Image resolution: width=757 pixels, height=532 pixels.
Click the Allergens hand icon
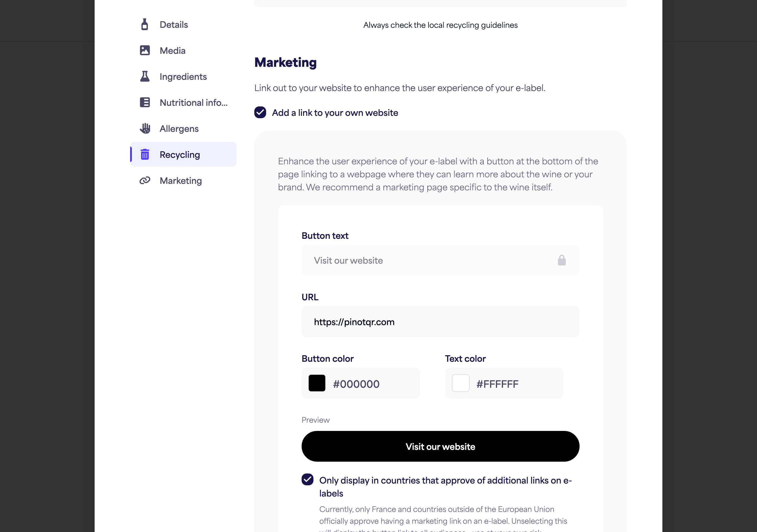coord(145,129)
